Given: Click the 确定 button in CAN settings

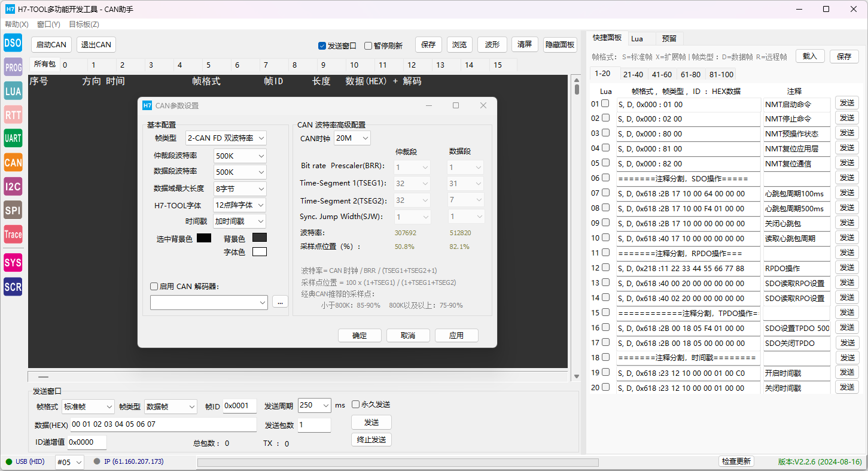Looking at the screenshot, I should [x=360, y=335].
